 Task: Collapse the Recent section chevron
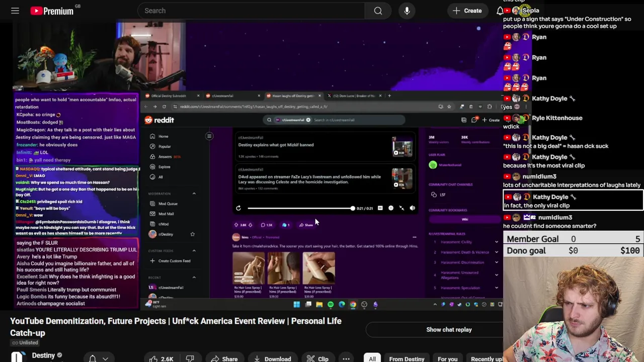194,277
